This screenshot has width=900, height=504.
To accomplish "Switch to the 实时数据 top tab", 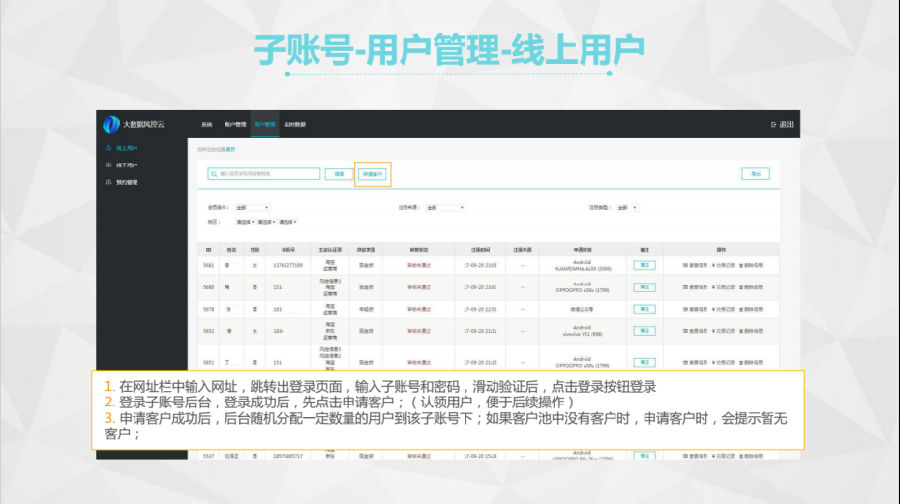I will coord(295,124).
